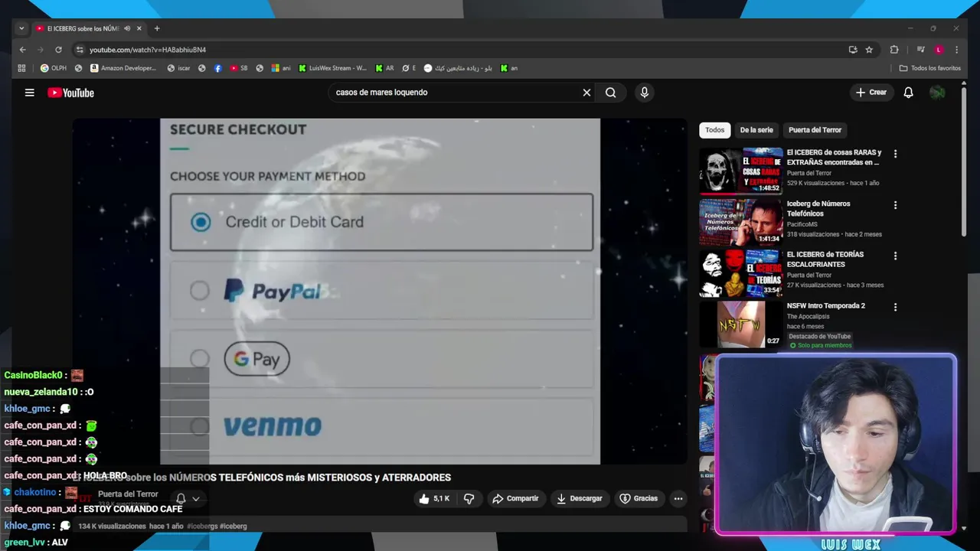Mute the tab via speaker icon
The width and height of the screenshot is (980, 551).
coord(126,28)
